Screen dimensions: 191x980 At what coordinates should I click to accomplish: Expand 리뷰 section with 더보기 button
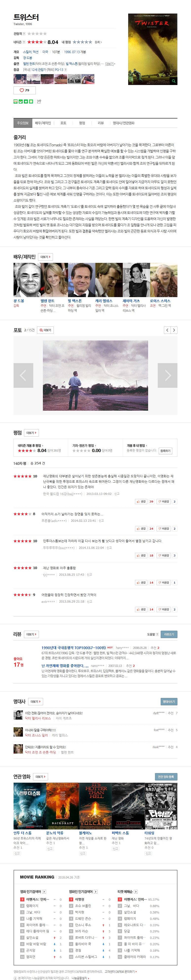(x=31, y=634)
